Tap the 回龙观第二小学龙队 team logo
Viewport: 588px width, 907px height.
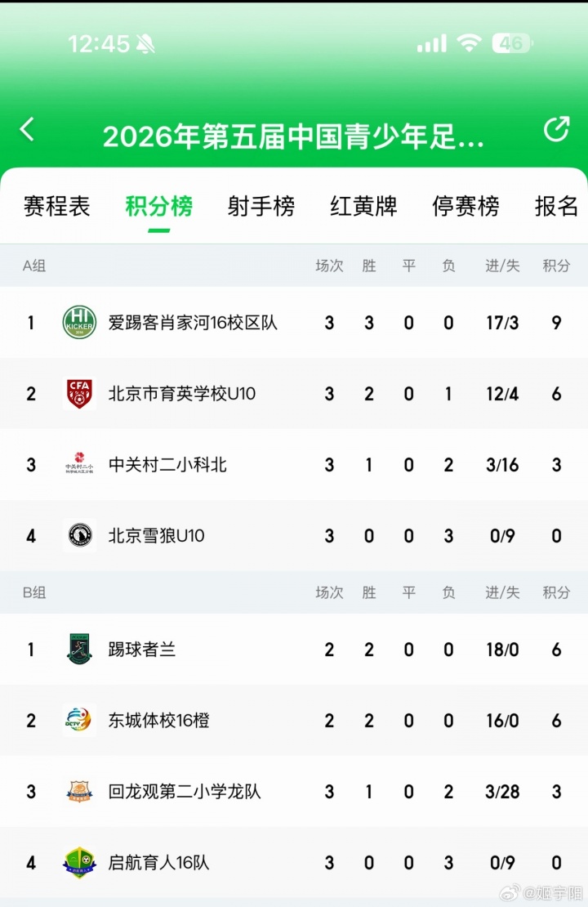pyautogui.click(x=79, y=792)
